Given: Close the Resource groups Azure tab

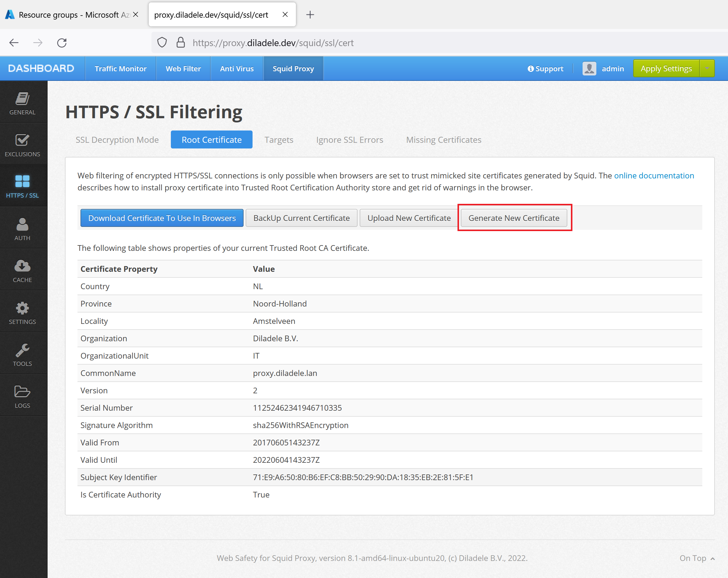Looking at the screenshot, I should coord(136,15).
